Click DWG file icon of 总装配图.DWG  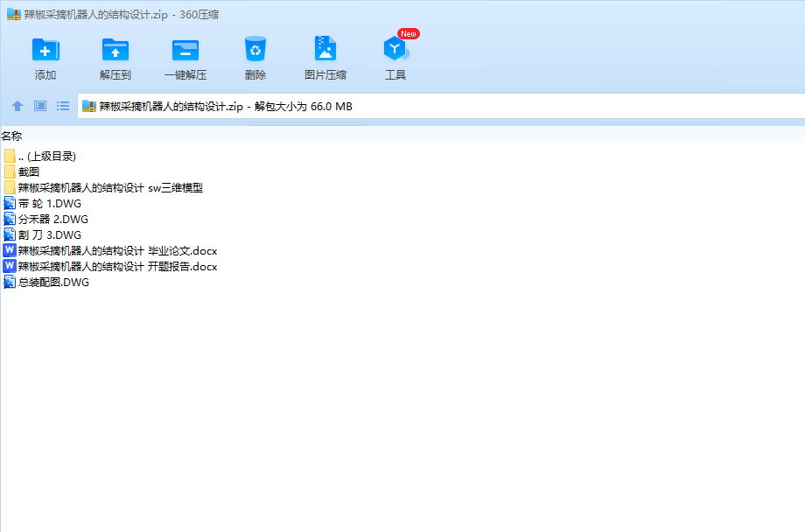tap(10, 282)
